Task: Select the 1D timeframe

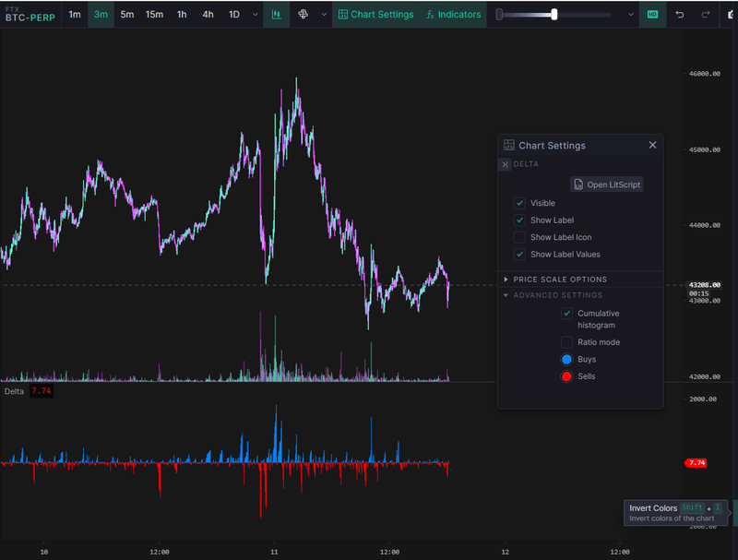Action: tap(234, 15)
